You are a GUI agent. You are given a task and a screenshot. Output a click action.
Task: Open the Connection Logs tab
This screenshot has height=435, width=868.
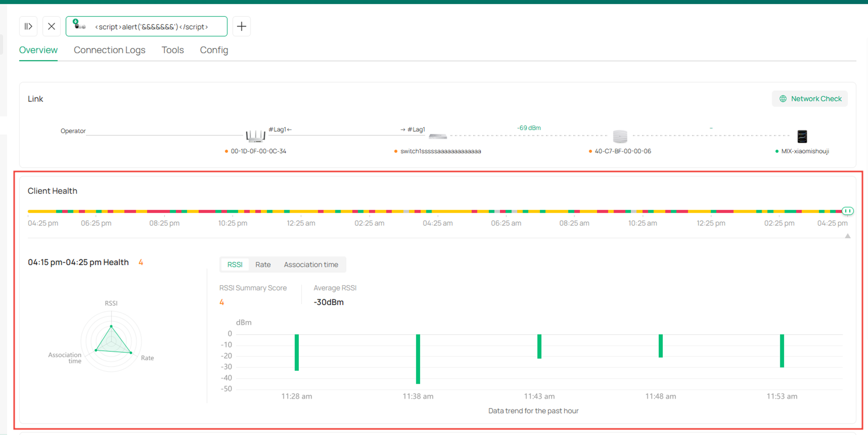pyautogui.click(x=109, y=50)
